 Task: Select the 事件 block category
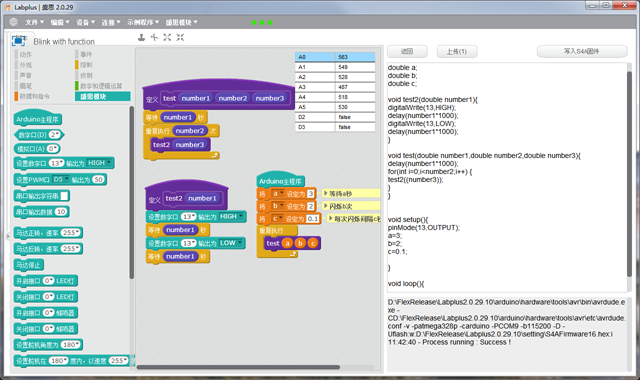(86, 54)
